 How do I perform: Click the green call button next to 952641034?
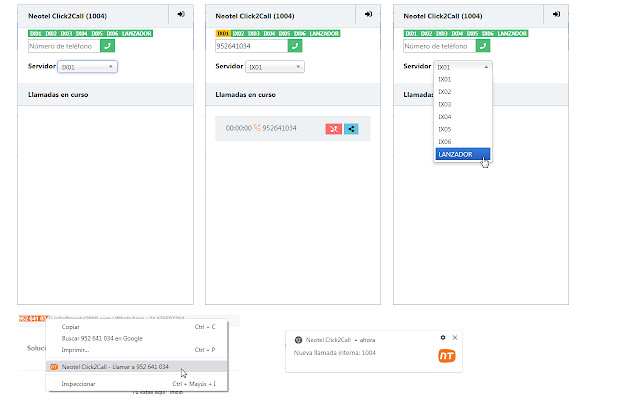[x=295, y=46]
